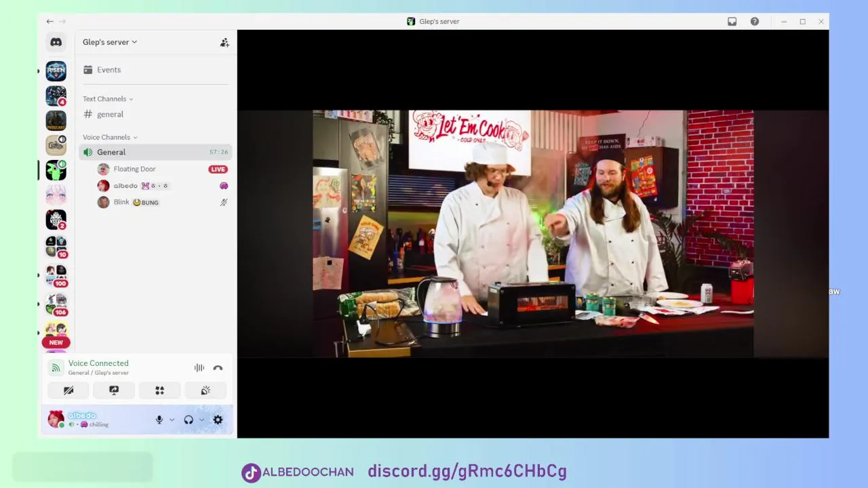This screenshot has width=868, height=488.
Task: Open the help question mark icon
Action: tap(755, 22)
